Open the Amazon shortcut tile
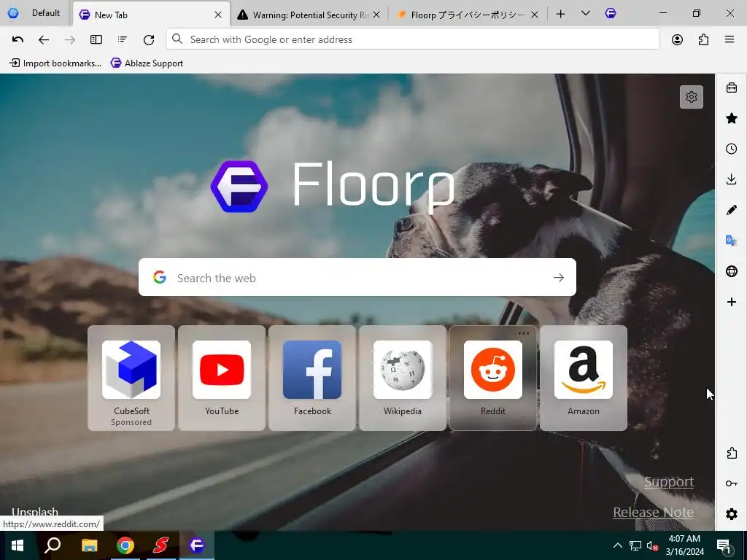This screenshot has width=747, height=560. click(x=584, y=378)
